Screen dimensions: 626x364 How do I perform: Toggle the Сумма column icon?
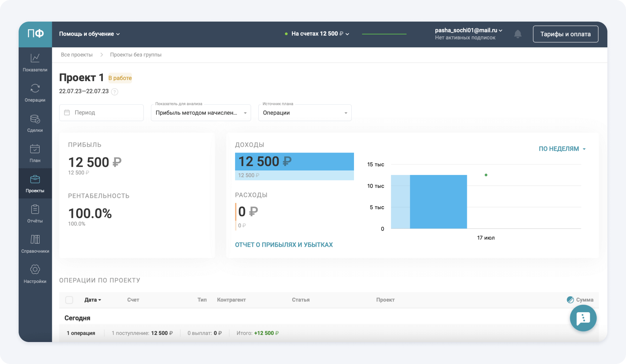570,300
